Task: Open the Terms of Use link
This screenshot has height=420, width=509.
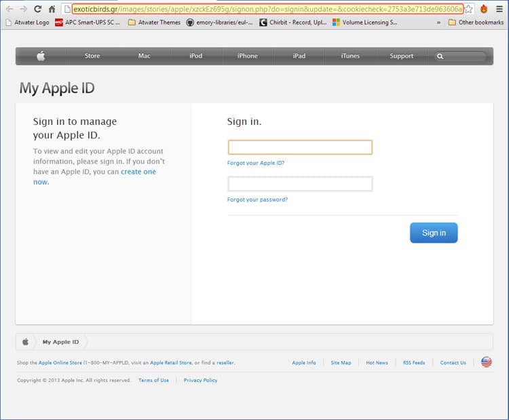Action: coord(153,380)
